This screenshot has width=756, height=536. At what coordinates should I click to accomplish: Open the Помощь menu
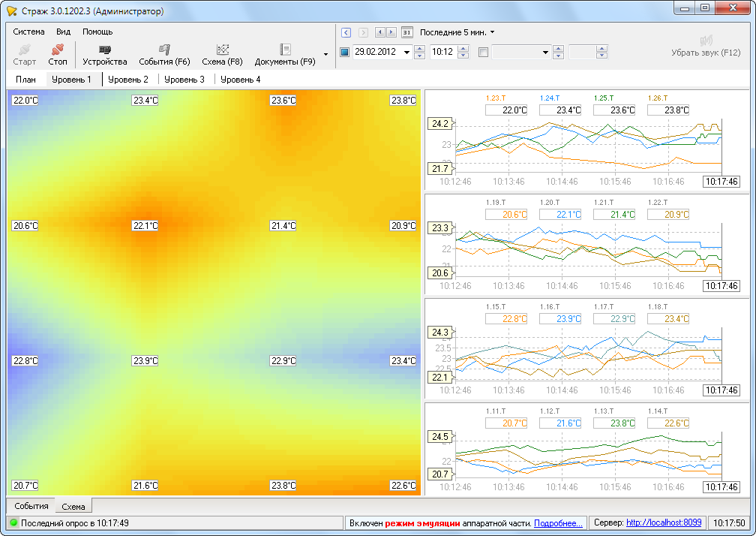[x=97, y=32]
